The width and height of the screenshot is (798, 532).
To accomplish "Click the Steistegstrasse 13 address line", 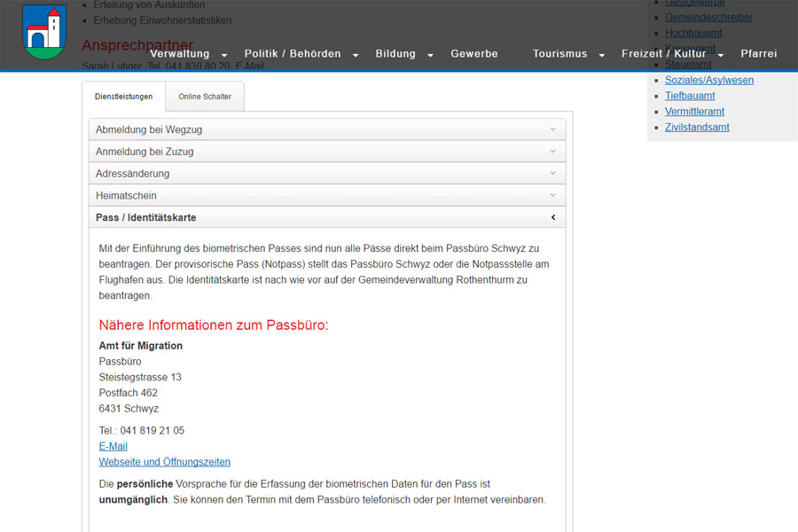I will [140, 377].
